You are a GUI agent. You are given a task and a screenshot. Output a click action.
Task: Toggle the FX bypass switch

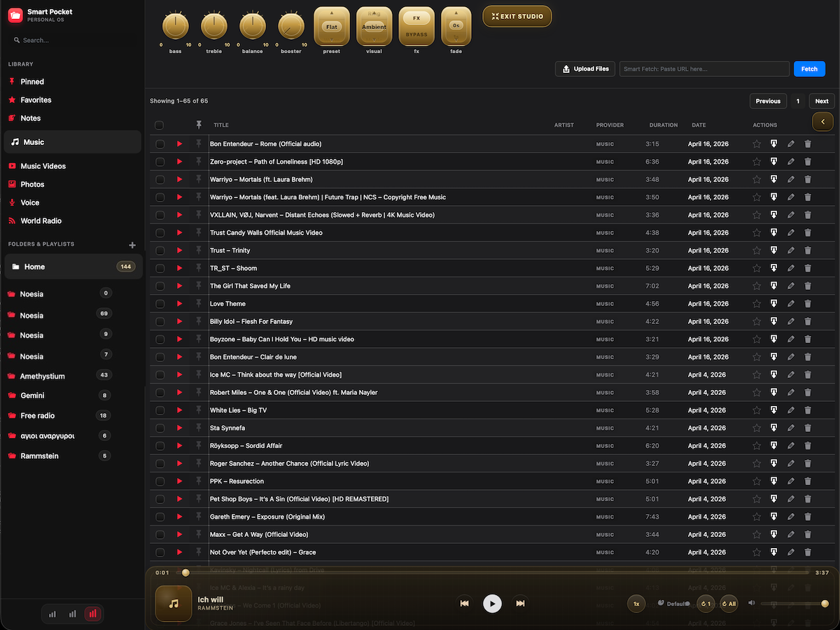tap(416, 27)
